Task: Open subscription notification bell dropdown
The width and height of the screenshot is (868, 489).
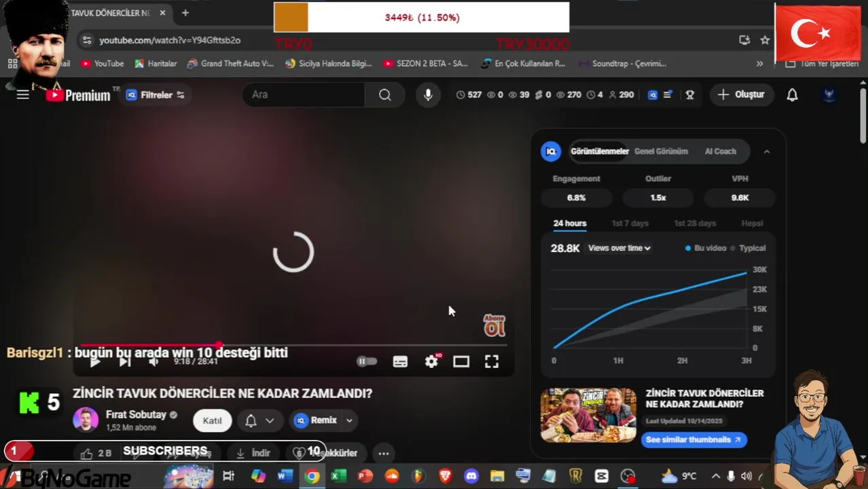Action: (x=259, y=420)
